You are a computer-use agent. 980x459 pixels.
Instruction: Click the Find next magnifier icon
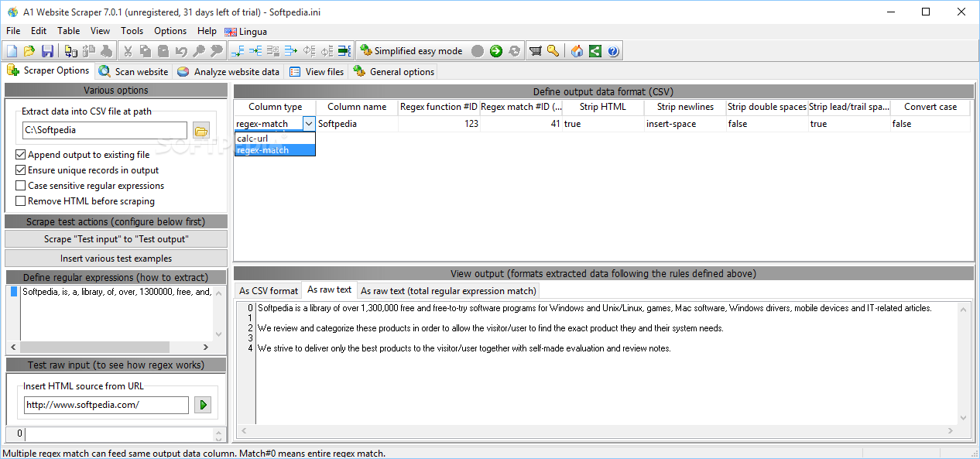coord(217,51)
